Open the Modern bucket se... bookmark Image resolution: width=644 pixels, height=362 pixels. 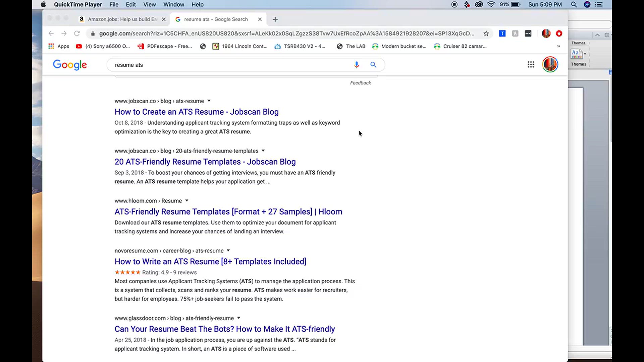pyautogui.click(x=399, y=46)
